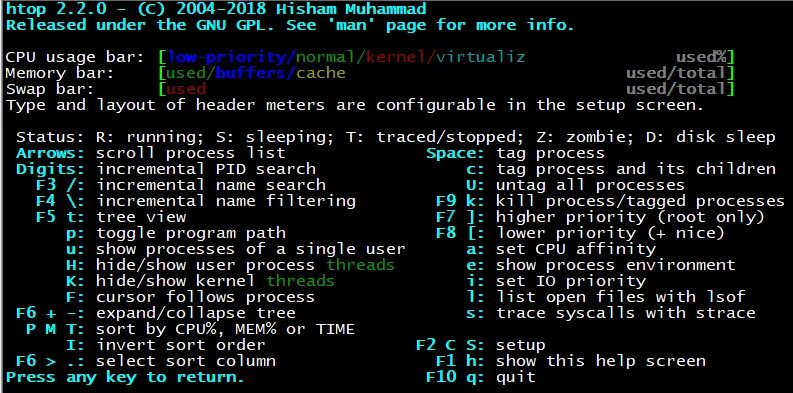Click 'tree view' description
Screen dimensions: 793x393
pos(141,217)
